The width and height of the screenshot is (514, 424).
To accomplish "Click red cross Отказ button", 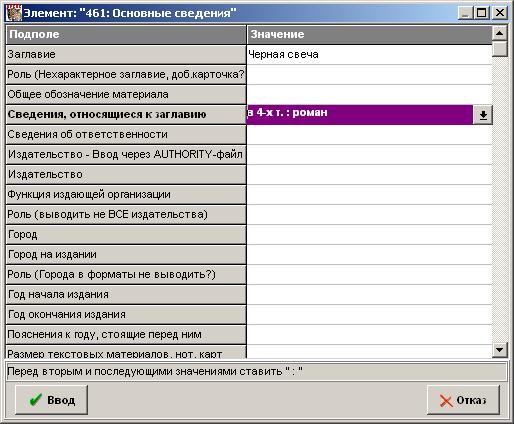I will point(463,400).
